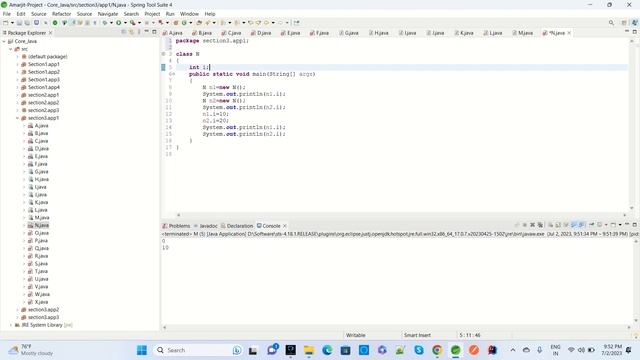The height and width of the screenshot is (360, 640).
Task: Open File Explorer from taskbar
Action: (x=309, y=350)
